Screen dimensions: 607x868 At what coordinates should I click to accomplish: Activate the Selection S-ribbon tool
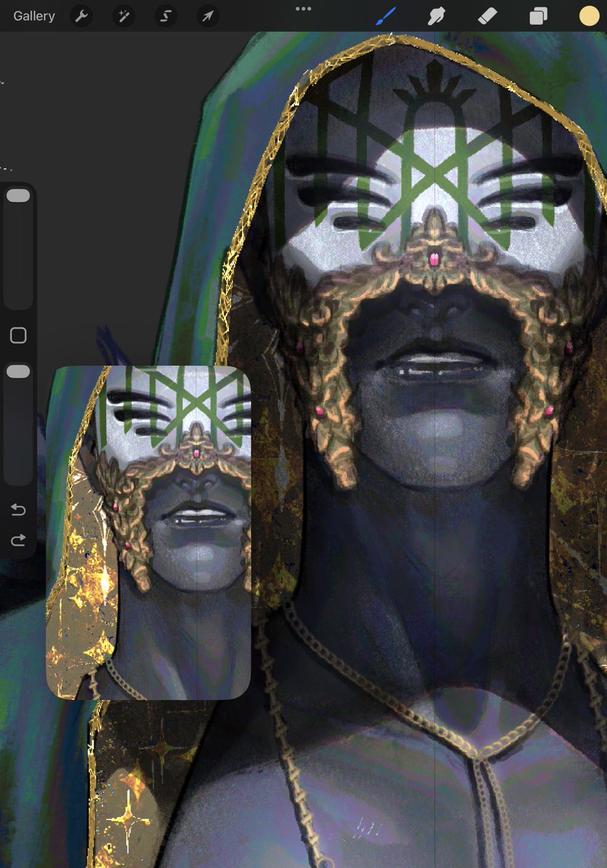[166, 16]
